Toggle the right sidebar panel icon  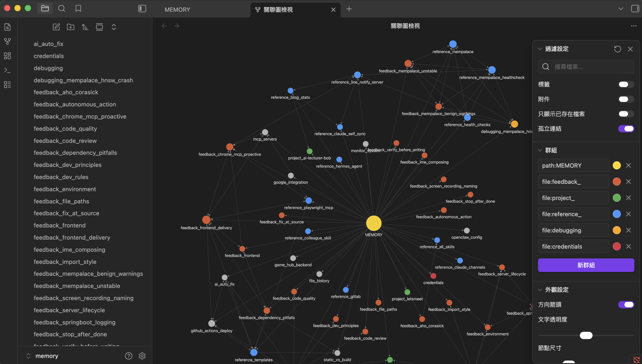tap(635, 9)
